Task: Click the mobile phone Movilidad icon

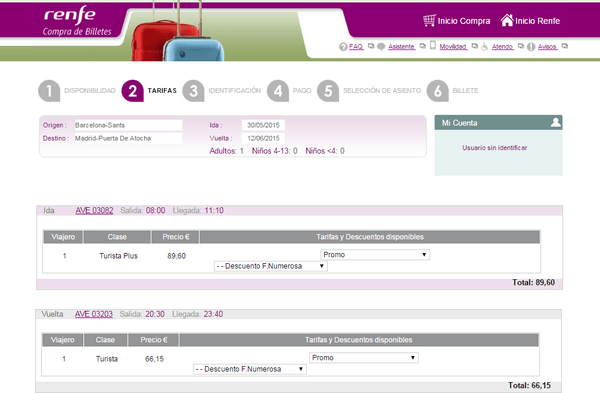Action: click(x=433, y=46)
